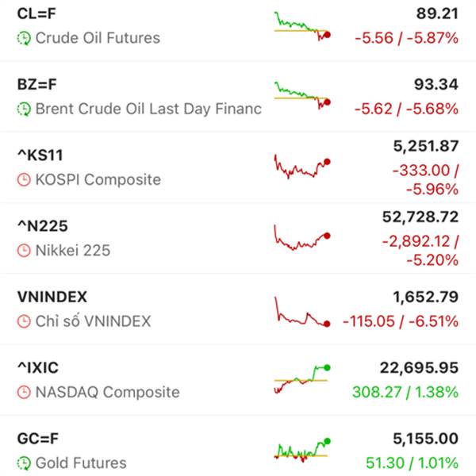The height and width of the screenshot is (476, 476).
Task: View the ^KS11 mini price chart
Action: click(302, 167)
